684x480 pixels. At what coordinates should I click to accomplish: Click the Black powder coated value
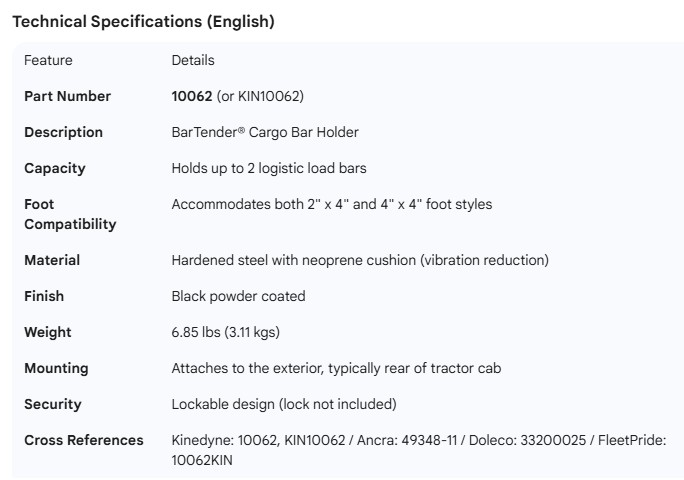coord(238,296)
